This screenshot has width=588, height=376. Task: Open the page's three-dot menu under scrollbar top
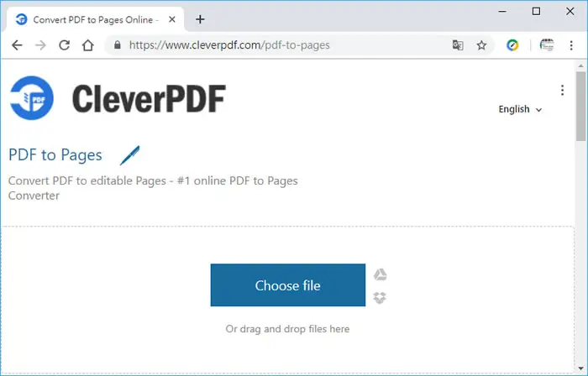[x=562, y=91]
